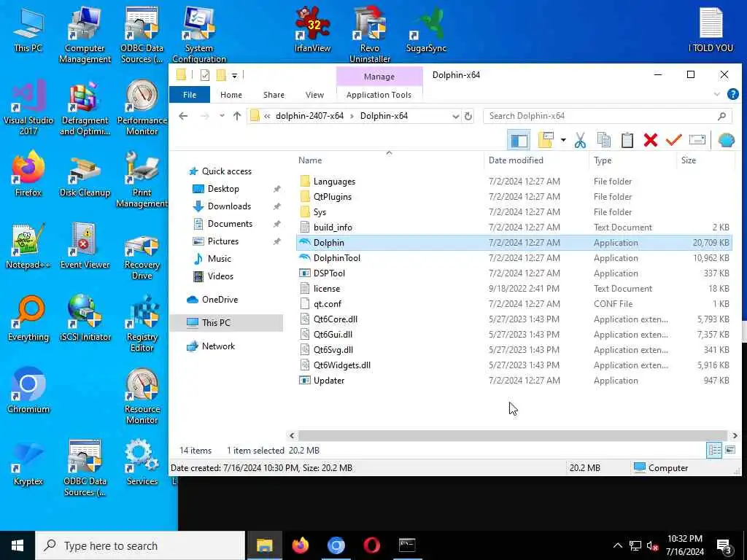Select Kryptex desktop shortcut
The image size is (747, 560).
pyautogui.click(x=28, y=463)
